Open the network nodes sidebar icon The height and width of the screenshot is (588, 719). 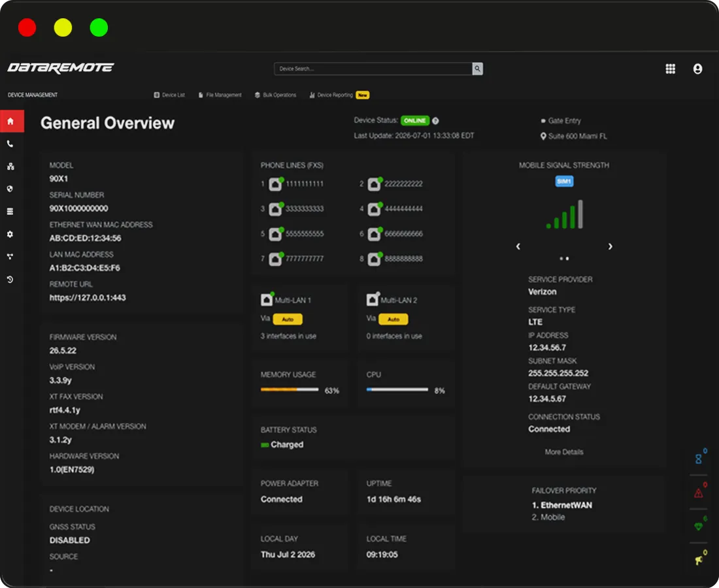point(10,167)
